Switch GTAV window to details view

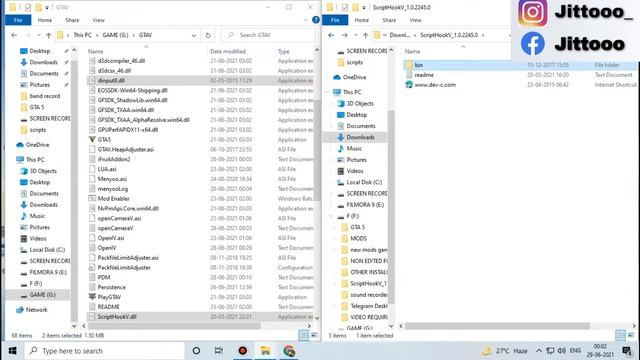coord(304,335)
